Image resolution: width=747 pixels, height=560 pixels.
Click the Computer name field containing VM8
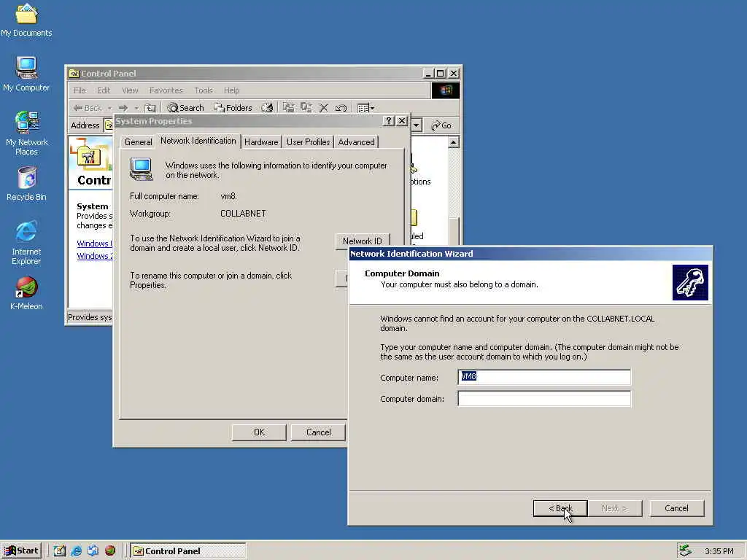[544, 377]
